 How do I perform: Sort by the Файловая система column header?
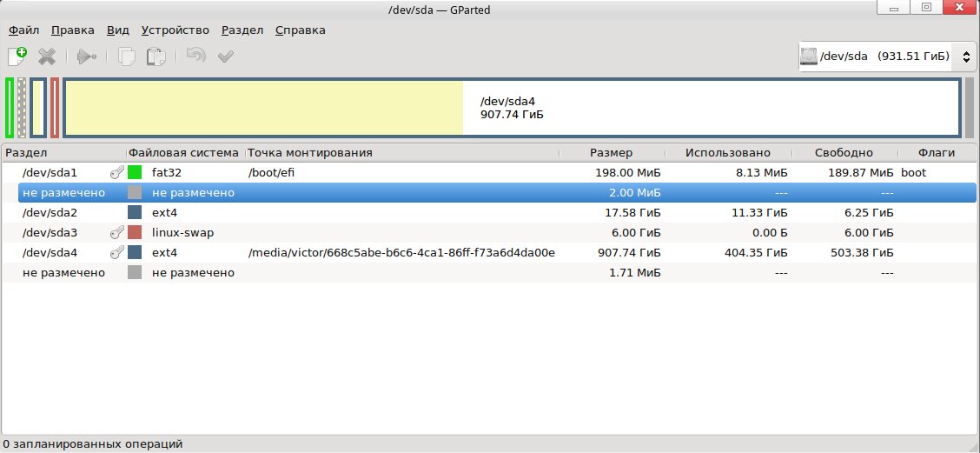[x=183, y=152]
